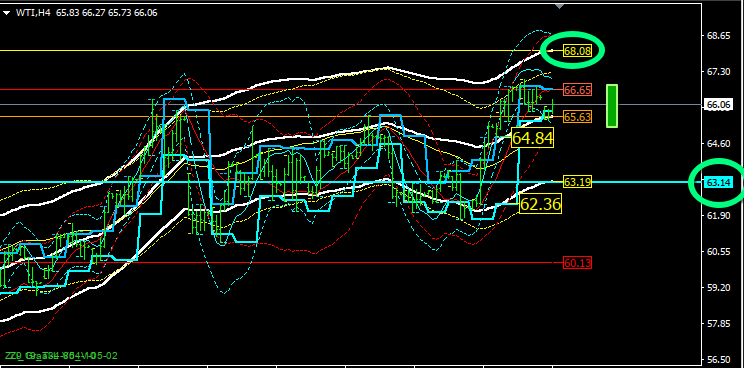Click the 68.65 value on price scale
The image size is (744, 368).
(x=718, y=36)
